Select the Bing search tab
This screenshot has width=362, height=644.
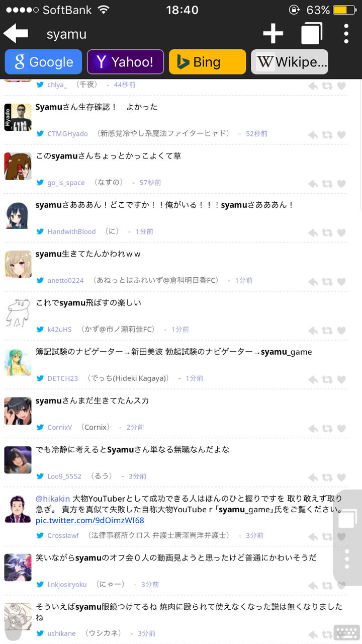[x=207, y=62]
